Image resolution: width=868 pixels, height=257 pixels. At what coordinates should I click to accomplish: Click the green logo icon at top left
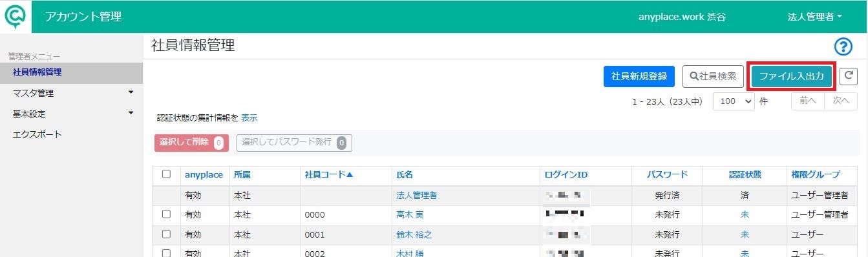(16, 16)
